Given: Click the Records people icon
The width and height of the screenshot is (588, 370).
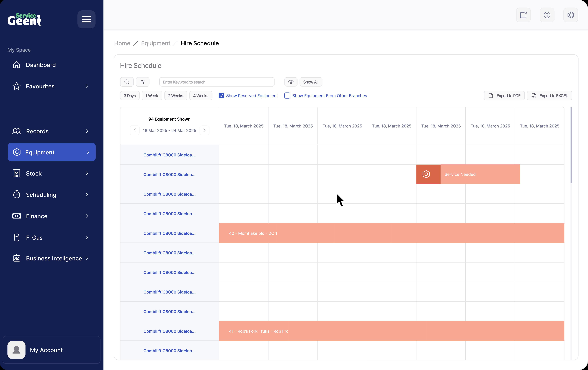Looking at the screenshot, I should [17, 131].
